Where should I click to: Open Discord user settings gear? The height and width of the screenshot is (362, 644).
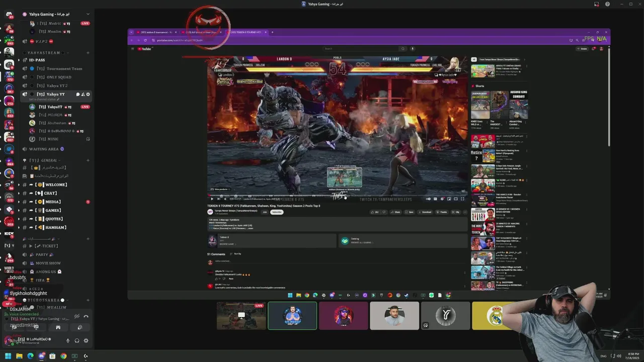(86, 340)
